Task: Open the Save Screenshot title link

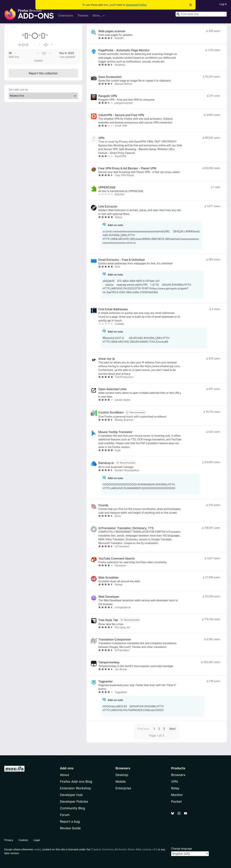Action: [110, 77]
